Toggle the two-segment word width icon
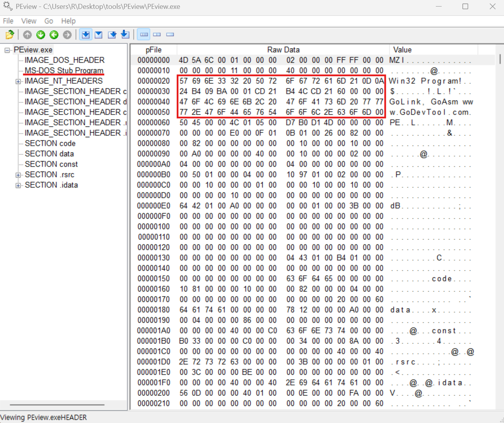The height and width of the screenshot is (423, 504). (x=157, y=35)
